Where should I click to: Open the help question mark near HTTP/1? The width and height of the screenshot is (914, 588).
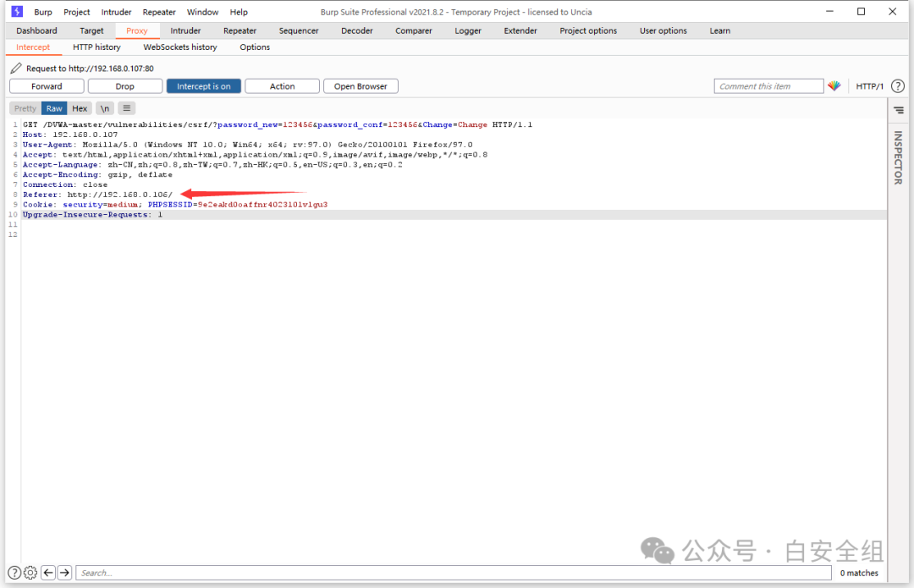tap(898, 86)
